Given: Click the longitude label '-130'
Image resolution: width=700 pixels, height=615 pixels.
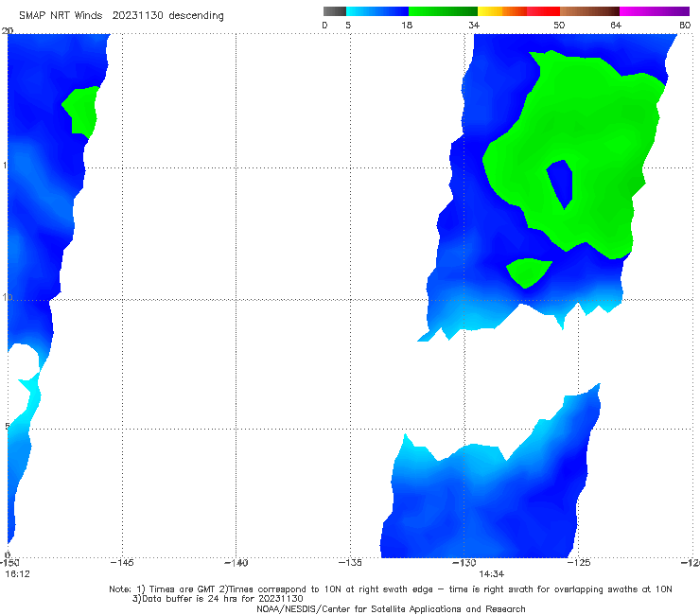Looking at the screenshot, I should pyautogui.click(x=464, y=563).
